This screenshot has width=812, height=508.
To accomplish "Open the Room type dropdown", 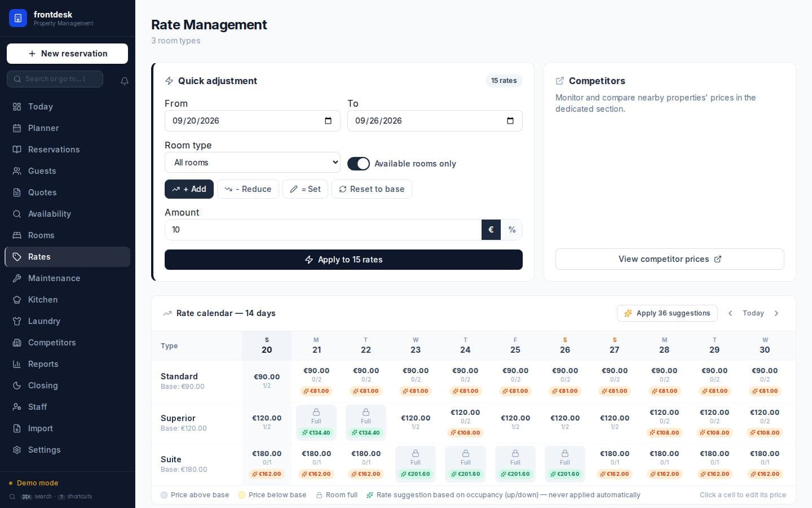I will (x=253, y=163).
